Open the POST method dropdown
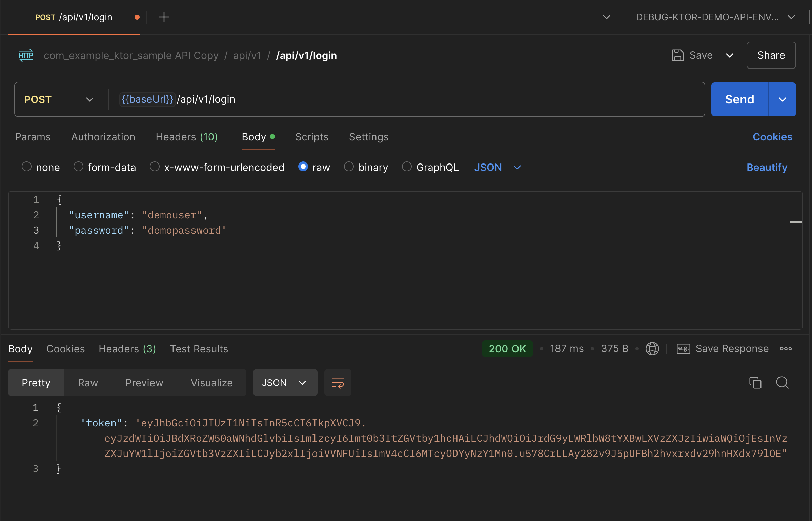This screenshot has width=812, height=521. pyautogui.click(x=58, y=99)
